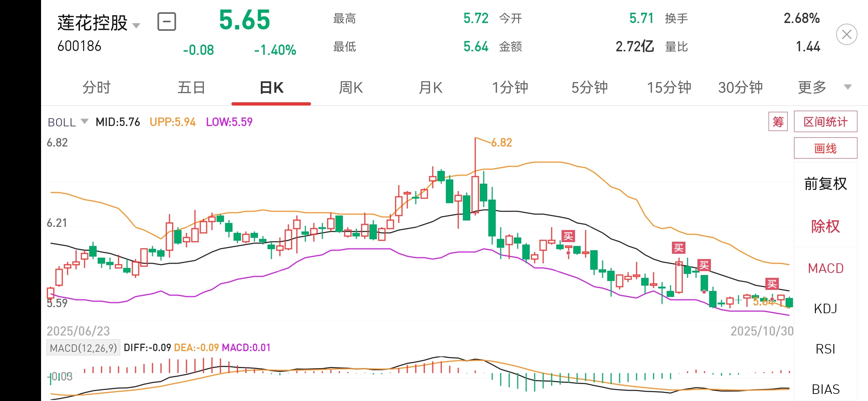
Task: Expand the 莲花控股 stock name dropdown
Action: pyautogui.click(x=136, y=25)
